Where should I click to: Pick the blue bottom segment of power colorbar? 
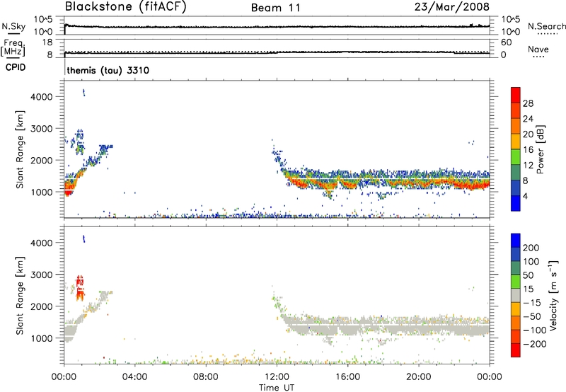(x=516, y=204)
